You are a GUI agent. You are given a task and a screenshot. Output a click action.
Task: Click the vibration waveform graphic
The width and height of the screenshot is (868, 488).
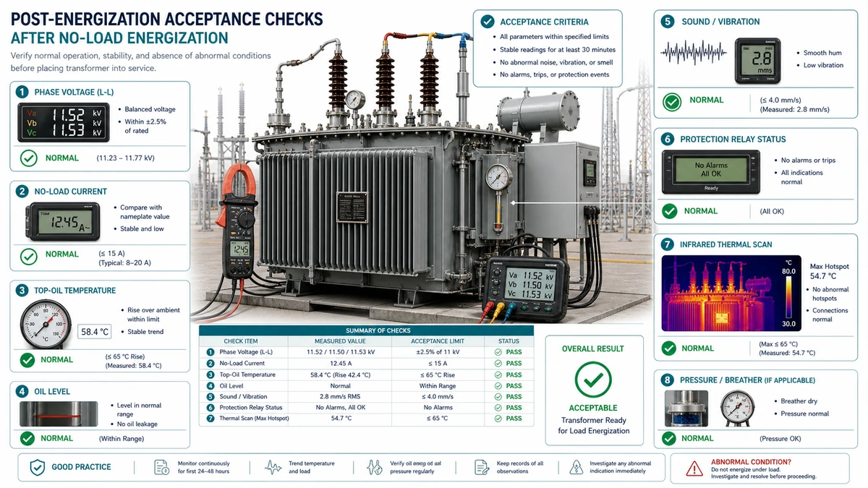coord(694,53)
